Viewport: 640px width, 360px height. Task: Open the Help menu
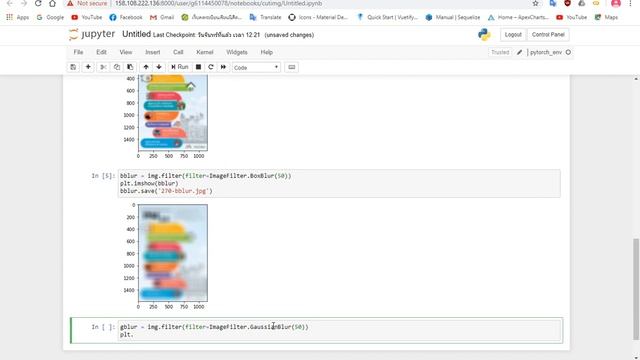267,52
